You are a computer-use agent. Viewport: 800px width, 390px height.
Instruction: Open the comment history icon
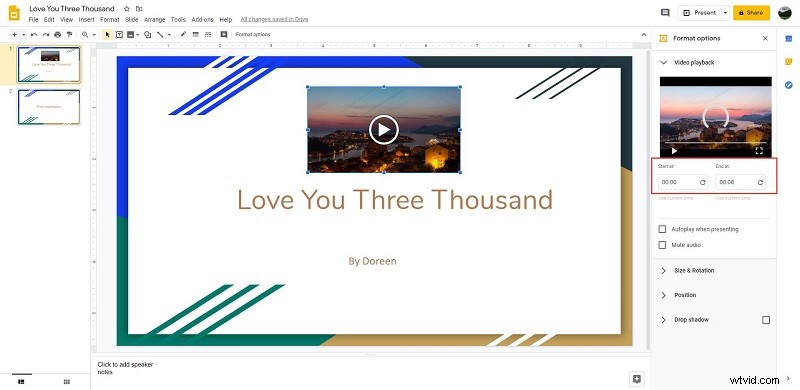pyautogui.click(x=665, y=13)
